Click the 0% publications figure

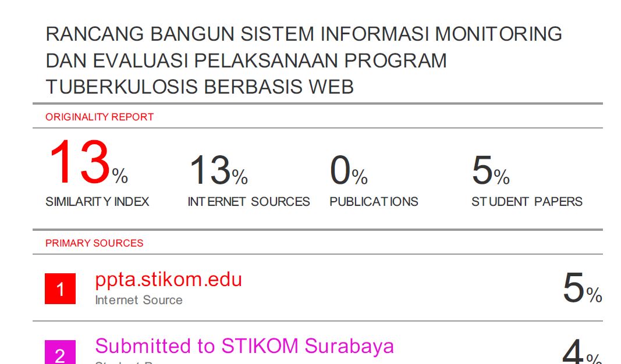point(349,170)
